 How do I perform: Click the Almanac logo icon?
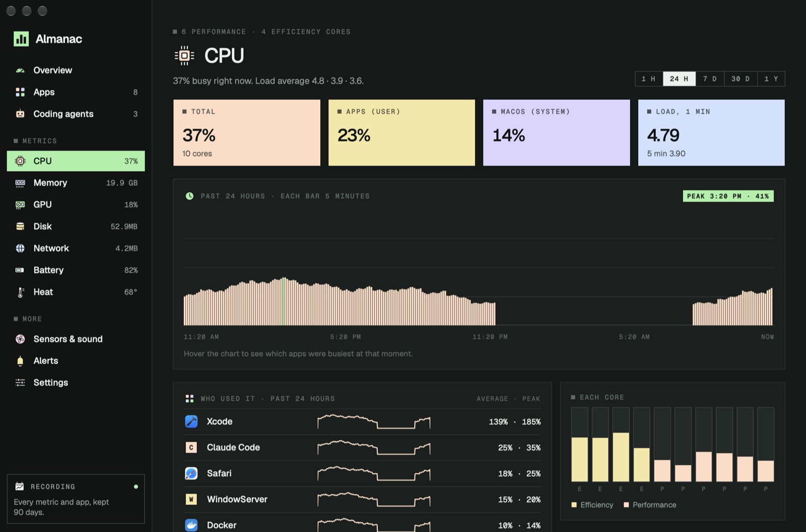(21, 39)
